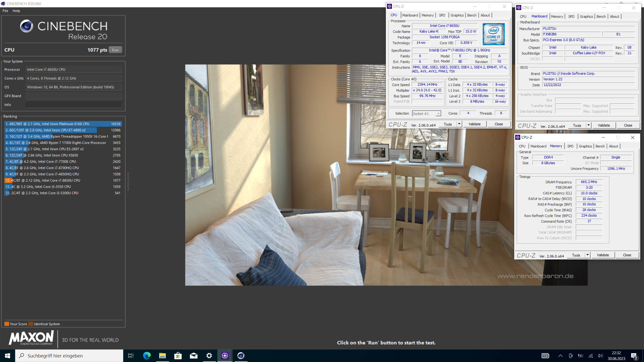Click the Intel Core i7 logo in CPU-Z
Screen dimensions: 644x362
tap(493, 34)
